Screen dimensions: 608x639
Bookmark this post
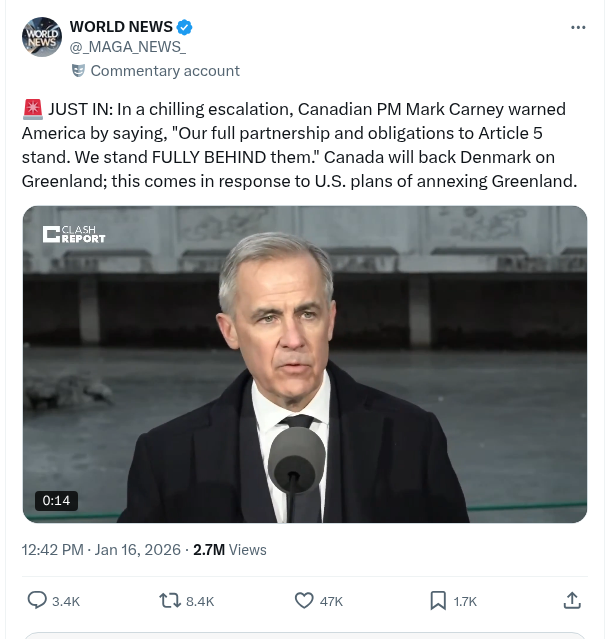pos(438,601)
